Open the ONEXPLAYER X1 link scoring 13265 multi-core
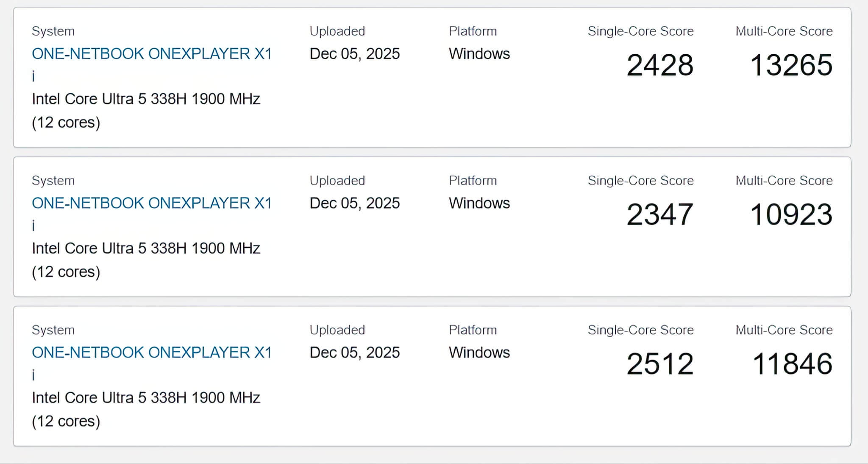This screenshot has width=868, height=464. [151, 54]
